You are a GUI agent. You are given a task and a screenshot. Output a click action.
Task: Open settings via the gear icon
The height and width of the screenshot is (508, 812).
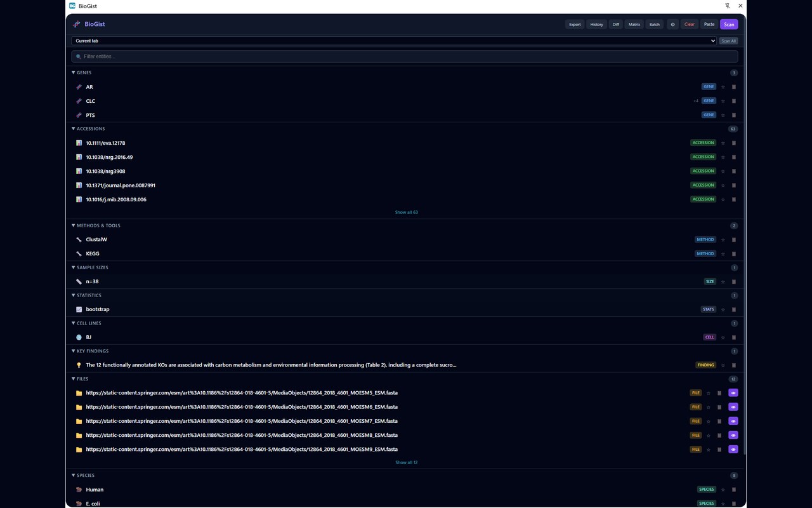(x=672, y=24)
